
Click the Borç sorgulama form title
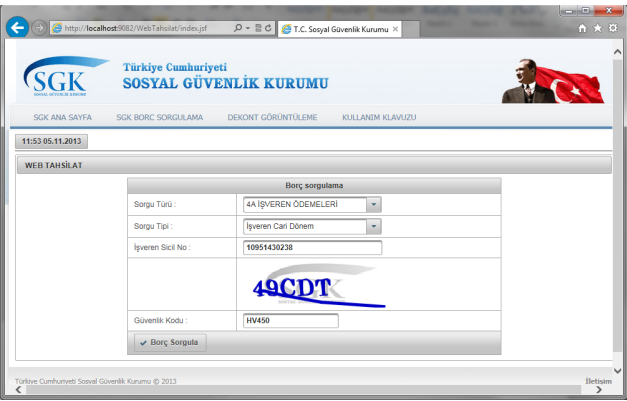[314, 186]
